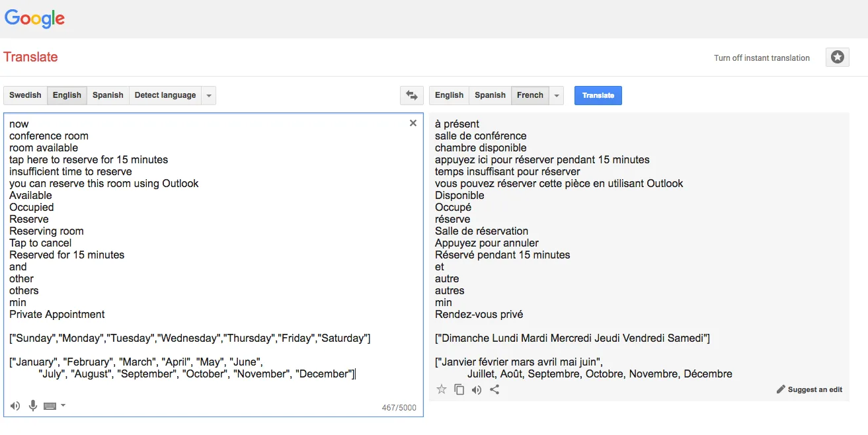Turn on microphone voice input

coord(32,405)
